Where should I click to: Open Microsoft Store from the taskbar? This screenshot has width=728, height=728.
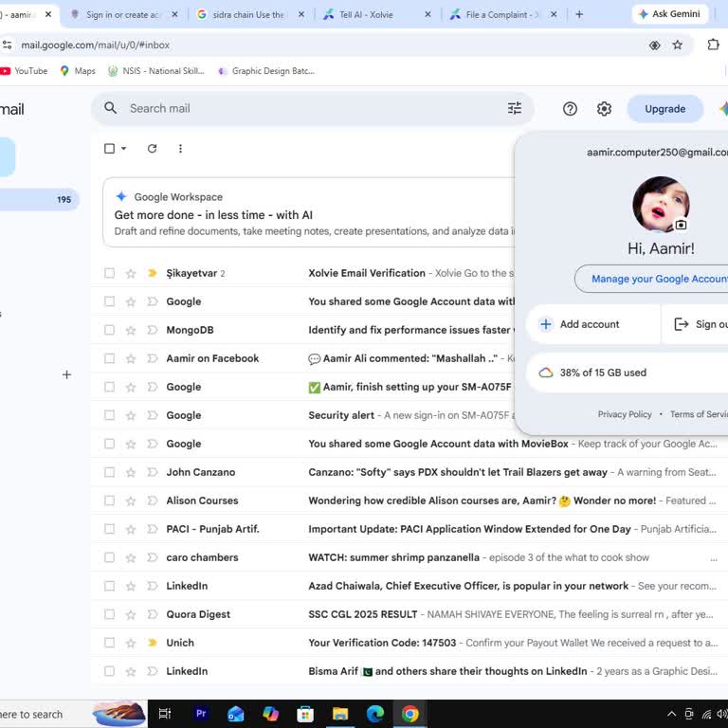pos(305,714)
